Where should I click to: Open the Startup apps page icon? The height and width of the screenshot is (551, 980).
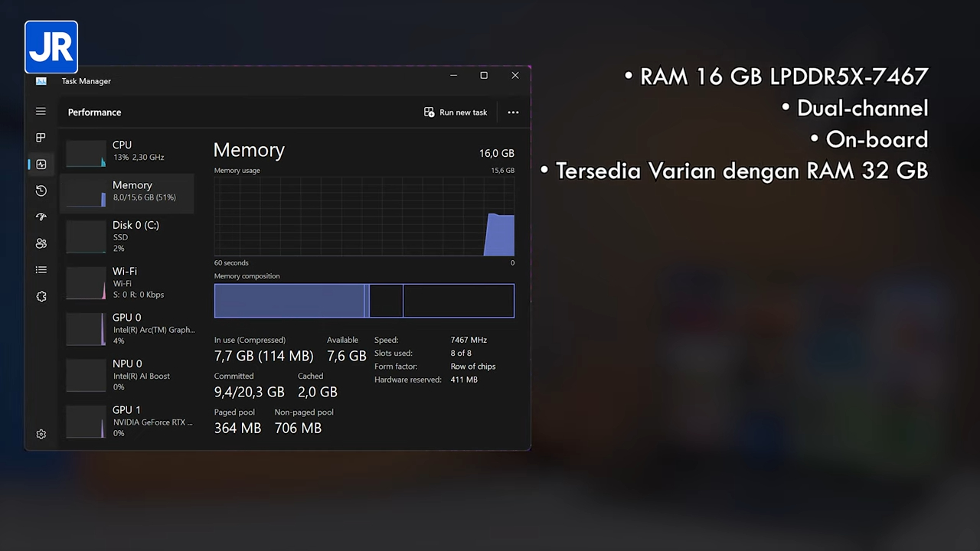(41, 217)
